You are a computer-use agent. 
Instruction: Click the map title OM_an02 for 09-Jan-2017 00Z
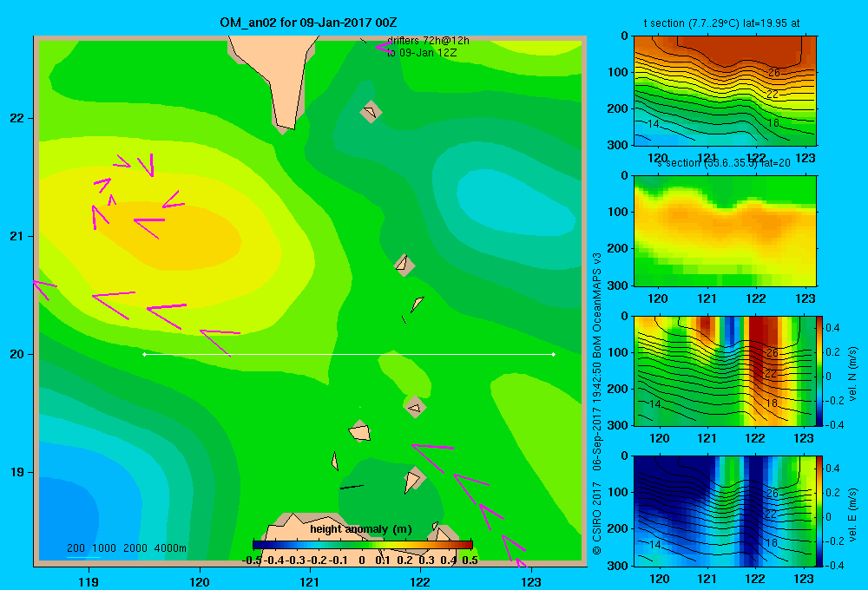click(308, 23)
